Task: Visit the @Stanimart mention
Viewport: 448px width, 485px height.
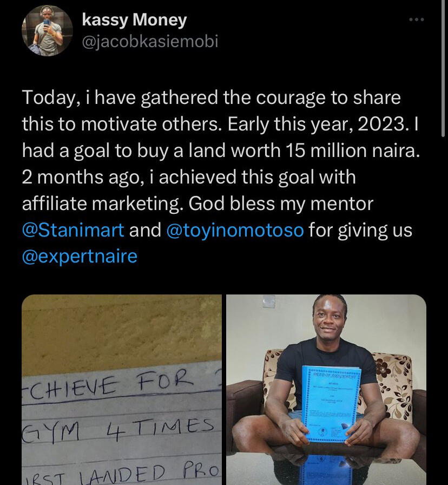Action: pos(73,230)
